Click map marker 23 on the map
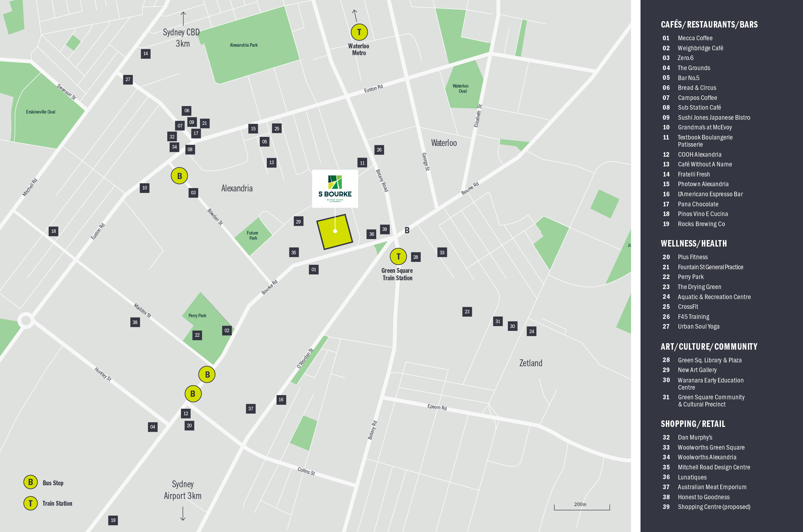 [467, 312]
